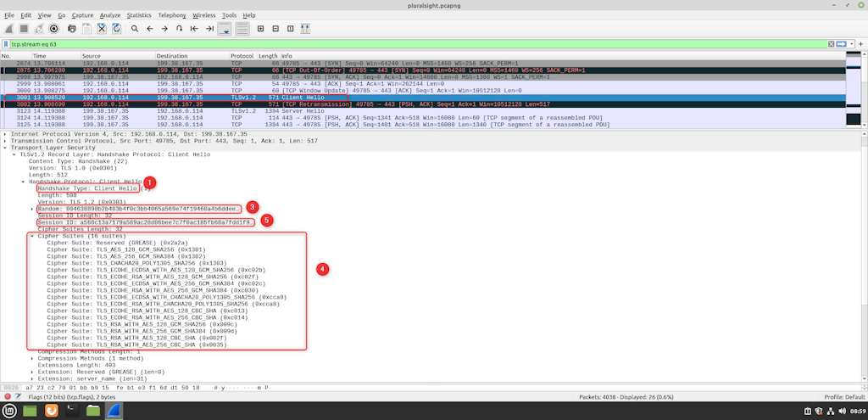The image size is (868, 420).
Task: Open the Wireless menu
Action: point(203,15)
